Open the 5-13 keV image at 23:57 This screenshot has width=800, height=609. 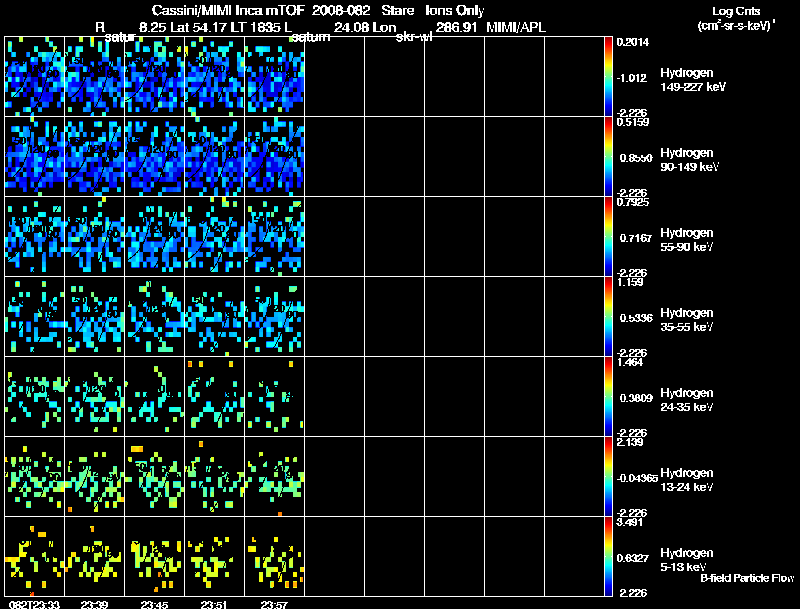click(x=275, y=556)
